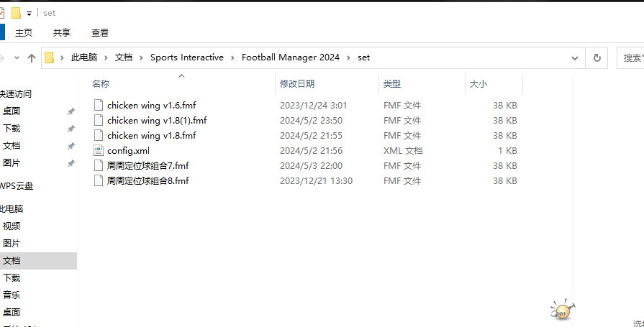Click the folder icon in address bar
Image resolution: width=644 pixels, height=327 pixels.
pyautogui.click(x=49, y=57)
